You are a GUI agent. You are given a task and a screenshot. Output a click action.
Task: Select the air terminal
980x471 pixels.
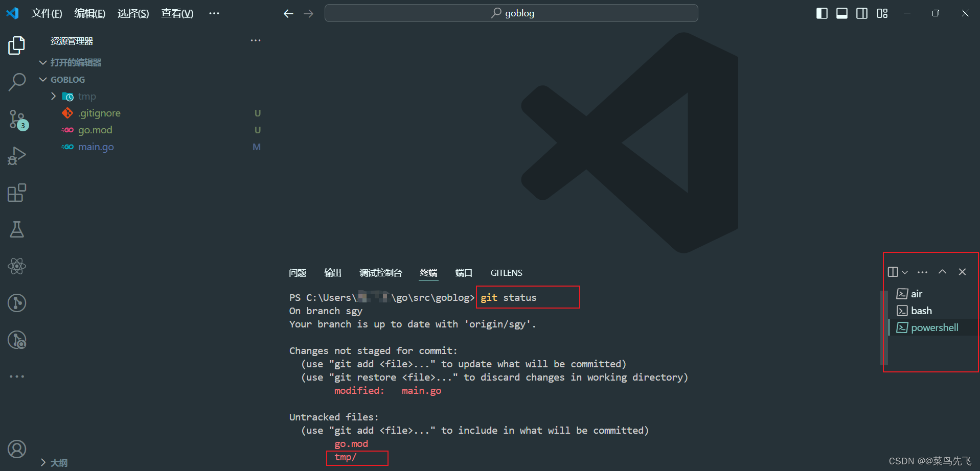[x=933, y=294]
